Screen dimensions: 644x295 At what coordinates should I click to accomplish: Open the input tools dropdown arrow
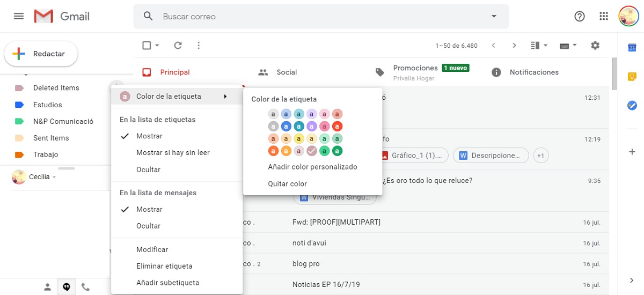[x=575, y=46]
